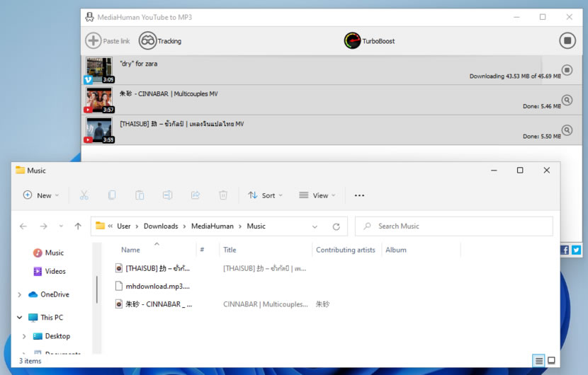This screenshot has height=375, width=588.
Task: Click the Copy icon in Explorer toolbar
Action: (x=112, y=195)
